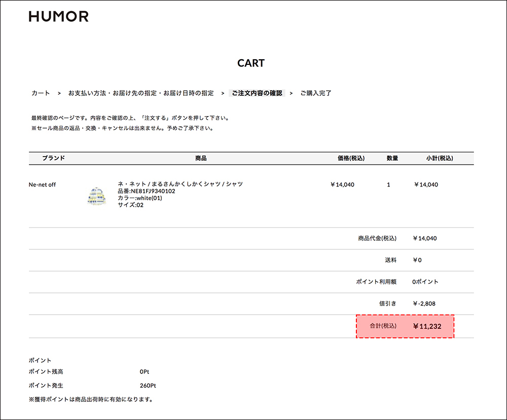This screenshot has width=507, height=420.
Task: Select the 小計(税込) column header
Action: coord(440,158)
